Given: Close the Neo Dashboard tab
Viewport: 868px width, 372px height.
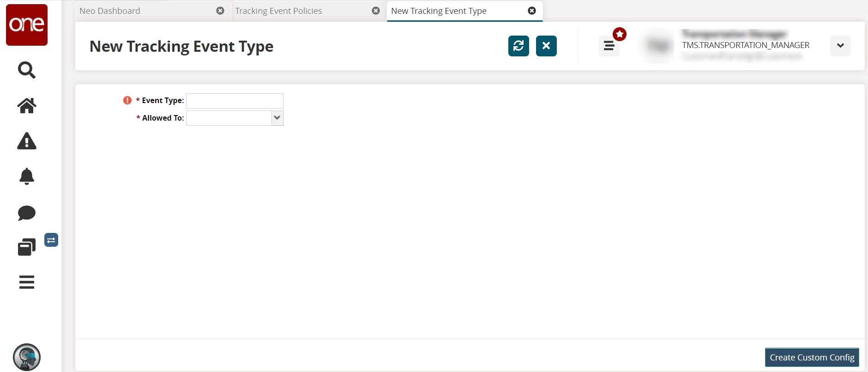Looking at the screenshot, I should tap(220, 11).
